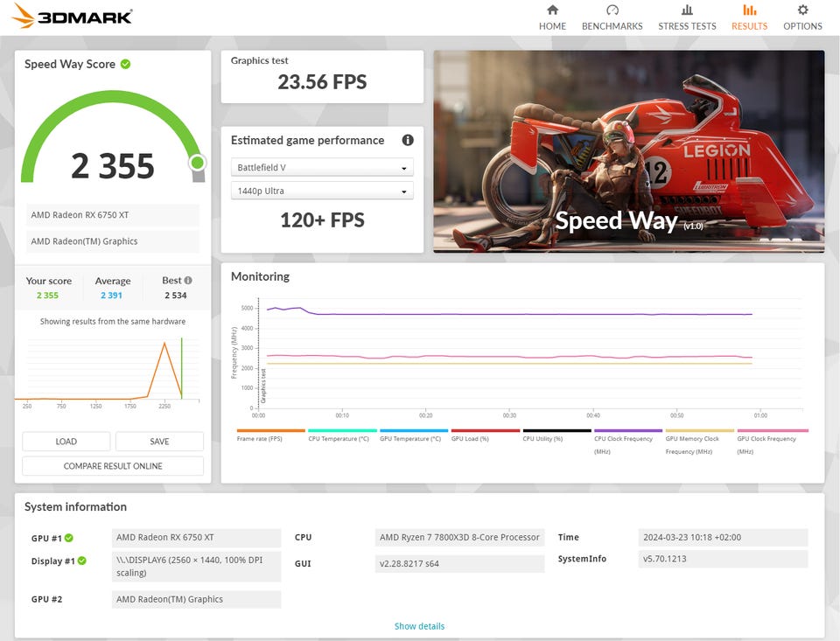Click Time value 2024-03-23 10:18

(x=723, y=538)
